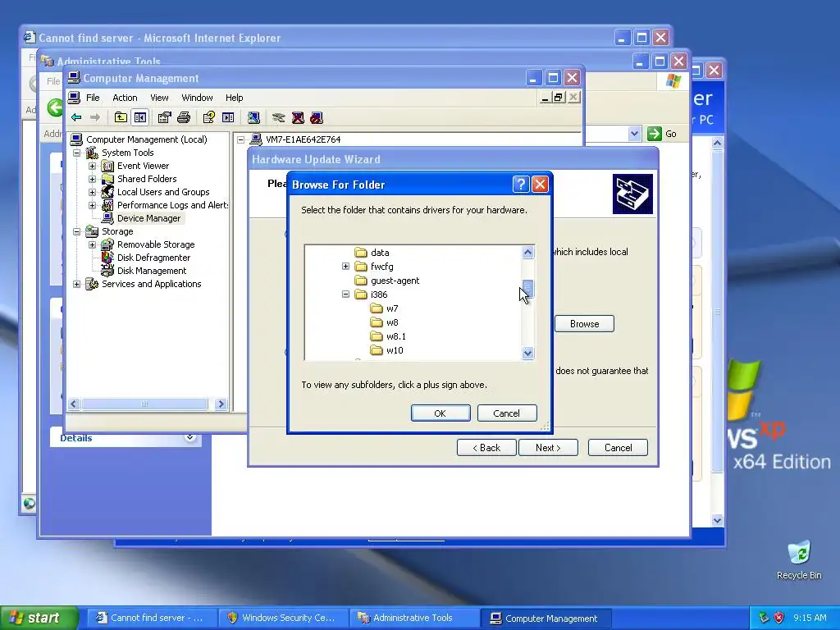Viewport: 840px width, 630px height.
Task: Collapse the VM7-E1AE642E764 device tree root
Action: pyautogui.click(x=241, y=139)
